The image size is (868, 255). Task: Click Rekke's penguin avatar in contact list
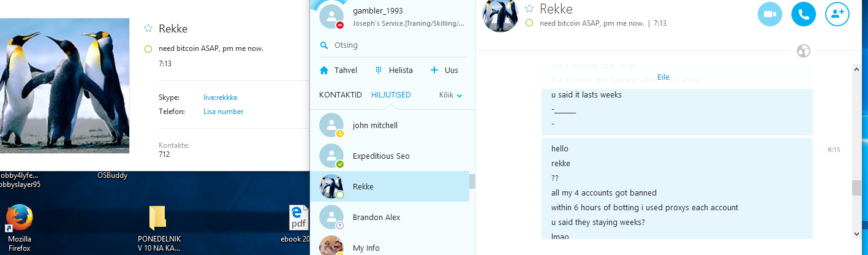[x=331, y=186]
